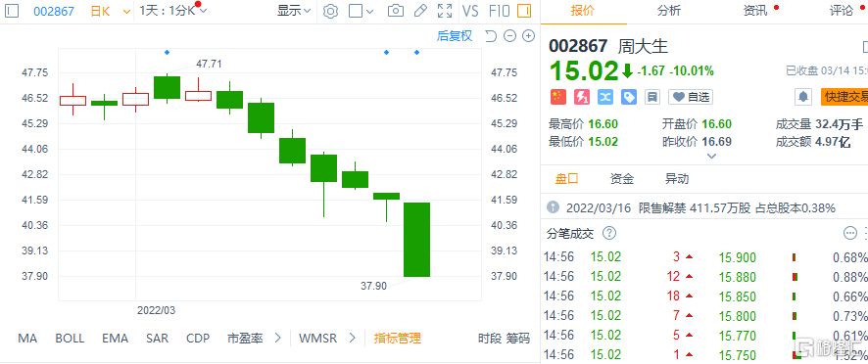This screenshot has width=868, height=364.
Task: Zoom out the chart with minus icon
Action: coord(510,36)
